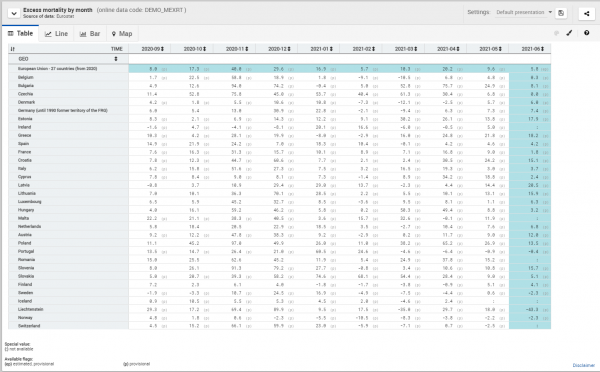Select the Lithuania row label

(x=27, y=193)
